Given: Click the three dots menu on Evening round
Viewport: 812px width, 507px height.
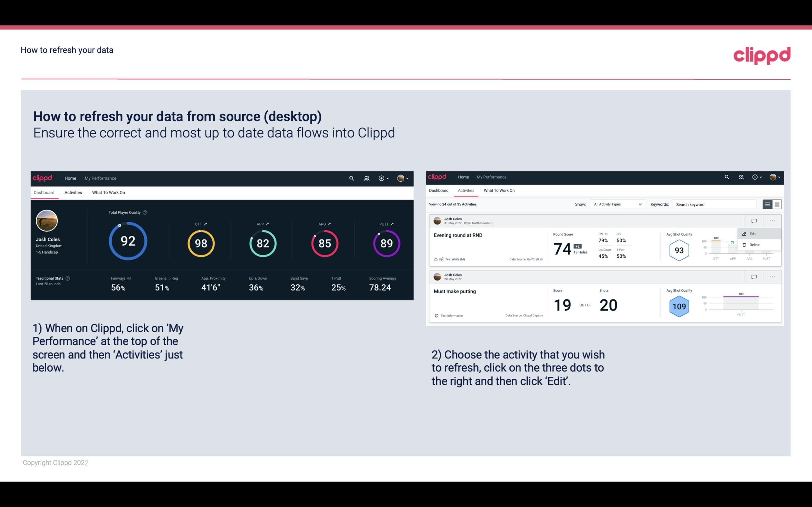Looking at the screenshot, I should click(x=772, y=220).
